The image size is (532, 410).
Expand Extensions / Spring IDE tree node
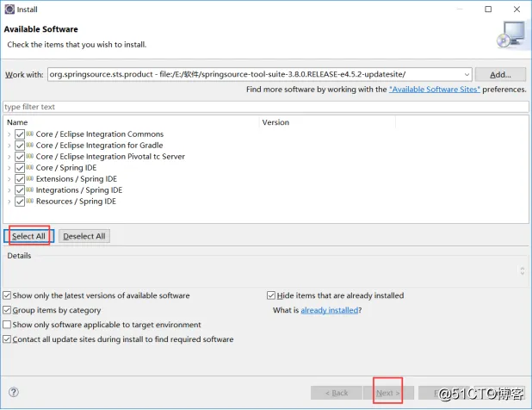[9, 179]
